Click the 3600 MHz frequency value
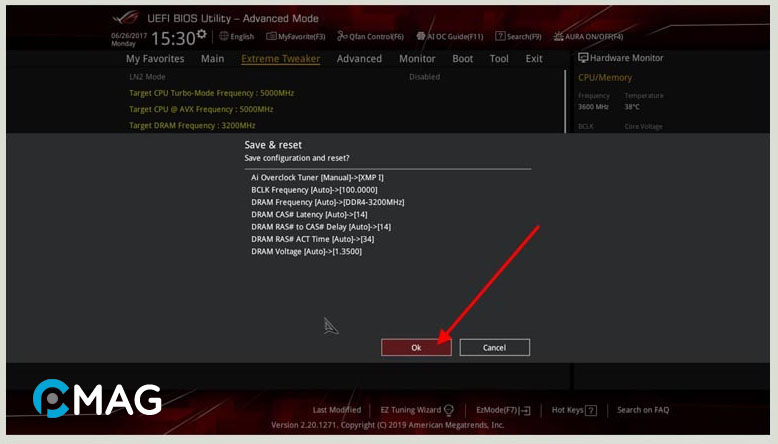The height and width of the screenshot is (444, 778). [593, 107]
